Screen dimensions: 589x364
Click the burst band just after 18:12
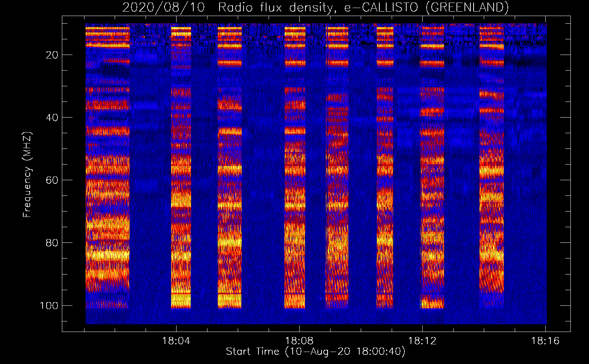click(432, 167)
